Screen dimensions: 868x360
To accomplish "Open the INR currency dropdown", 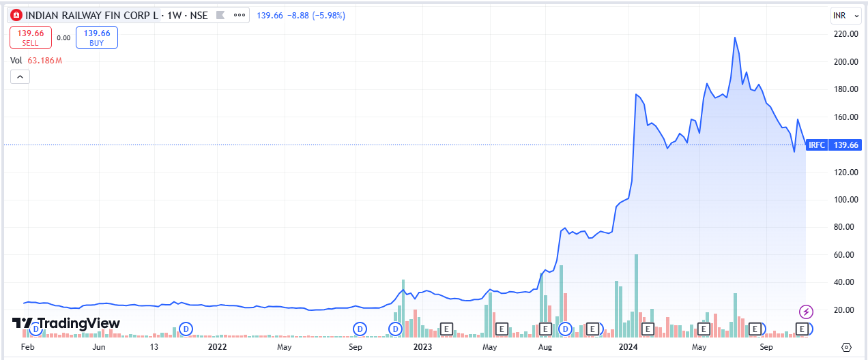I will [846, 14].
